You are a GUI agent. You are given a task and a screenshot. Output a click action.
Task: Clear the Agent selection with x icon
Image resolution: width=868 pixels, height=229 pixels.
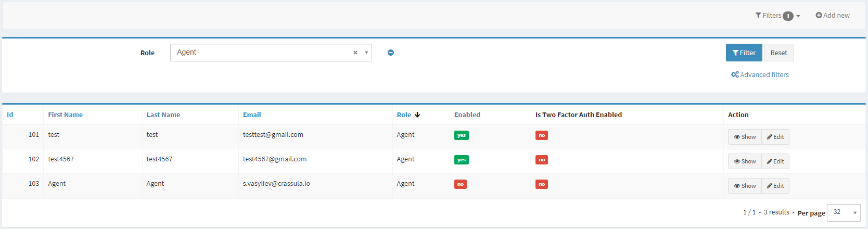(355, 53)
